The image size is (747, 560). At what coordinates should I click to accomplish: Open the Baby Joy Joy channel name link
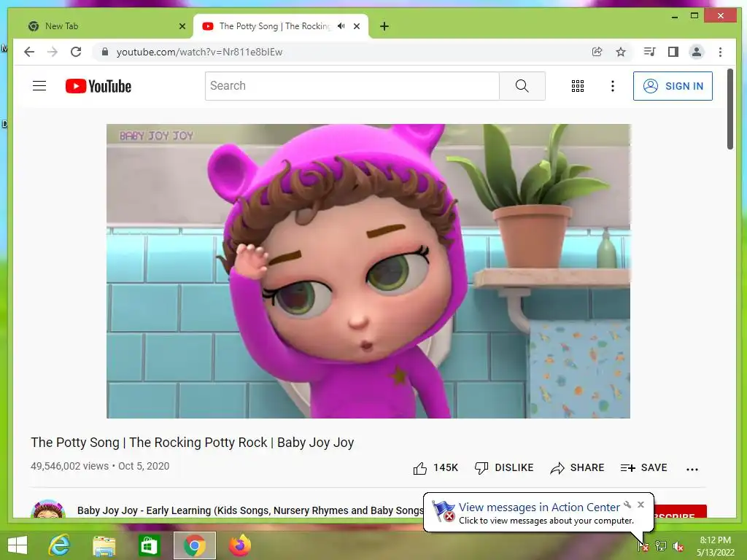point(251,510)
